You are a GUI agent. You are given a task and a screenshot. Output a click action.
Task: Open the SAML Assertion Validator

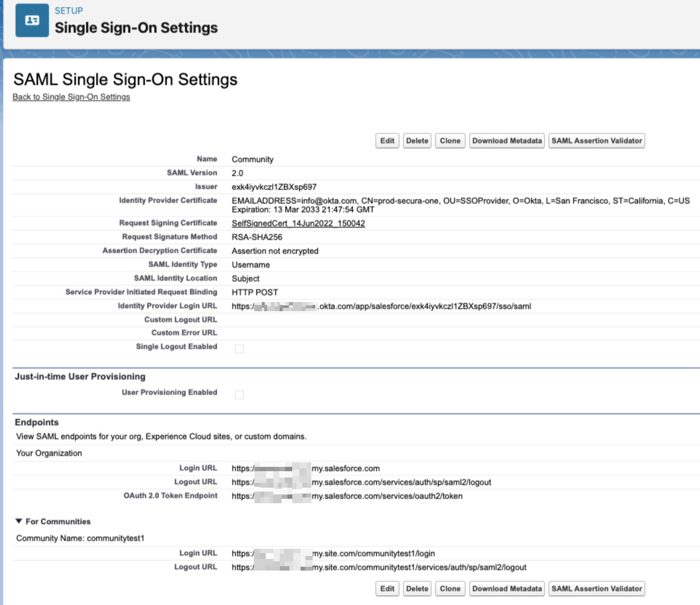(x=596, y=141)
